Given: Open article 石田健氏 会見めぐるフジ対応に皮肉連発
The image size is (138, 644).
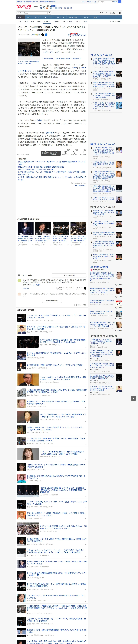Looking at the screenshot, I should 55,428.
